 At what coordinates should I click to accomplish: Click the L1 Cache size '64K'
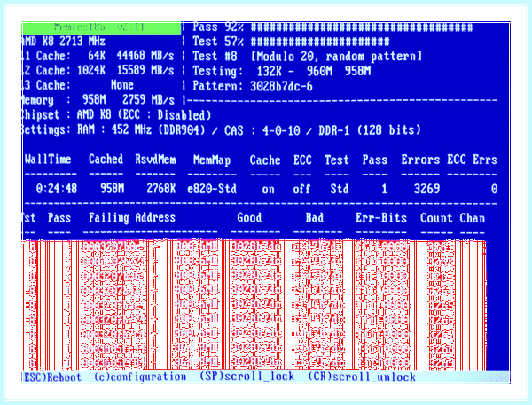[x=97, y=56]
